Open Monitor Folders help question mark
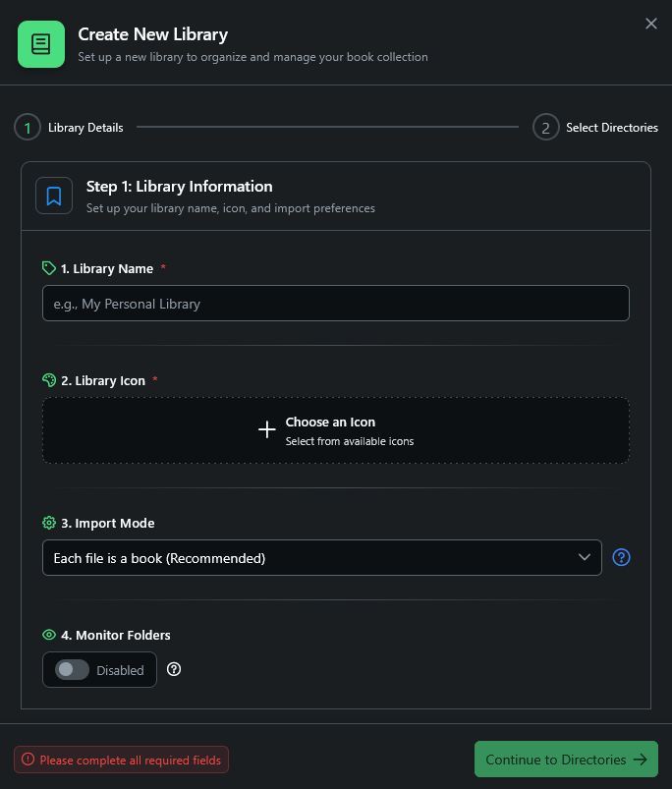This screenshot has height=789, width=672. coord(174,669)
